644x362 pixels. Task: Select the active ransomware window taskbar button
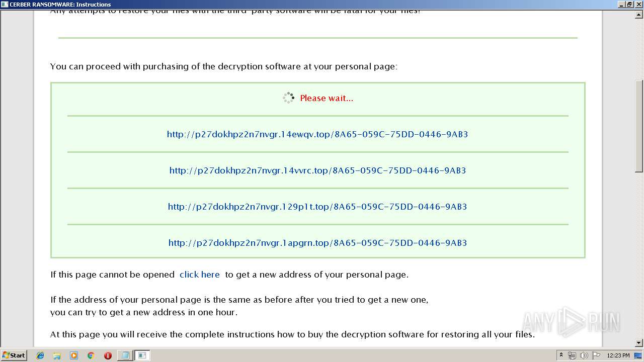pyautogui.click(x=142, y=355)
